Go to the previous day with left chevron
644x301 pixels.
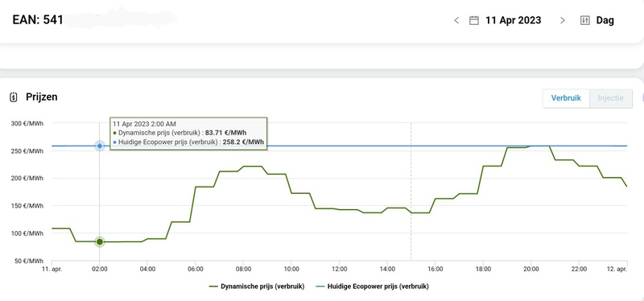[x=456, y=21]
